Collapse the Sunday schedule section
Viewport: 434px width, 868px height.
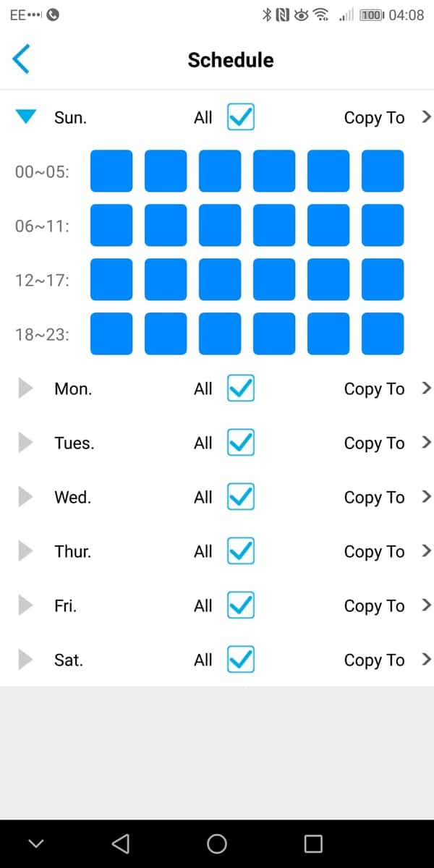tap(26, 117)
